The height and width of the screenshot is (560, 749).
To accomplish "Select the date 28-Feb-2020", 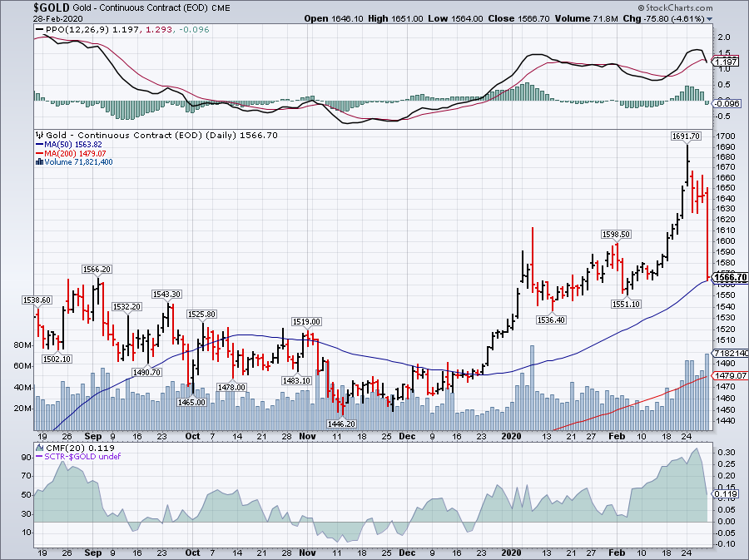I will 57,19.
